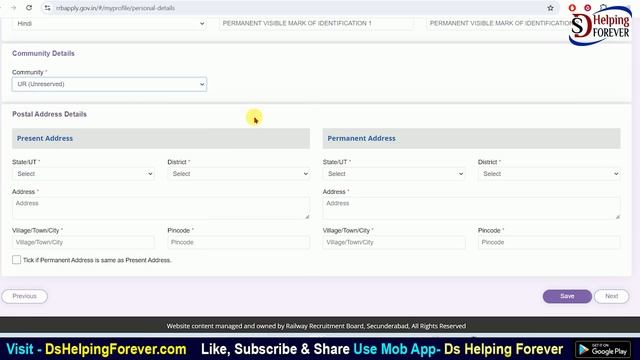Click Permanent Visible Mark of Identification 1 field
Viewport: 640px width, 360px height.
click(x=316, y=24)
